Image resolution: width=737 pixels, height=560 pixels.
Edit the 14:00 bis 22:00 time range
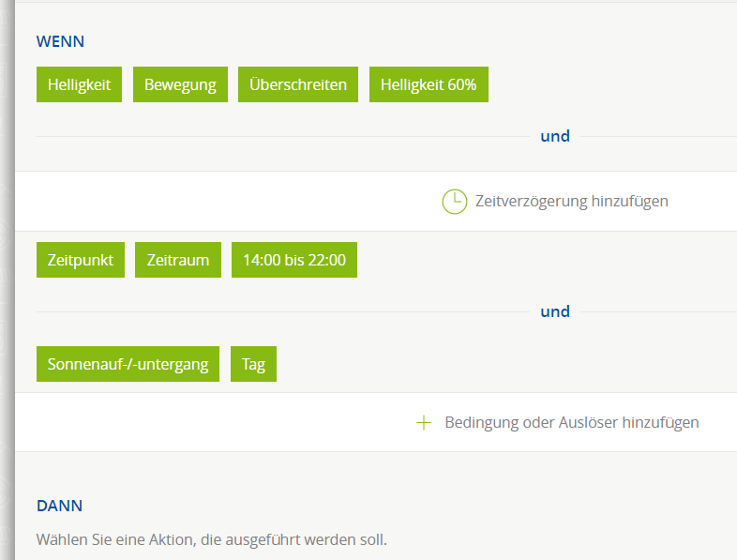click(294, 260)
